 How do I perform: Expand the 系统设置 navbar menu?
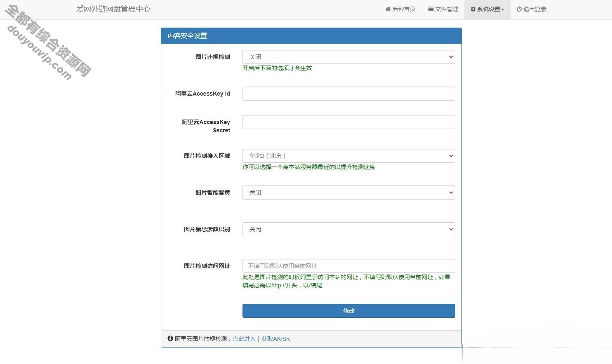(487, 9)
